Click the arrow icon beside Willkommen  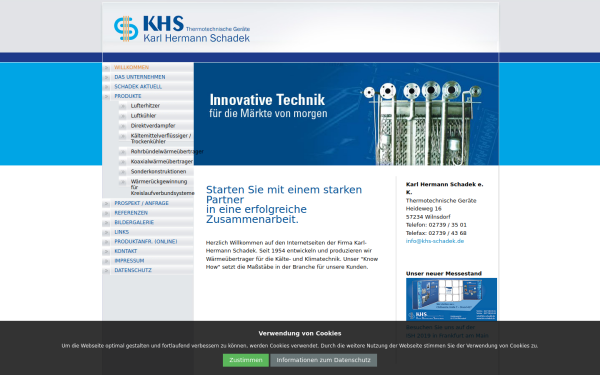click(x=106, y=68)
